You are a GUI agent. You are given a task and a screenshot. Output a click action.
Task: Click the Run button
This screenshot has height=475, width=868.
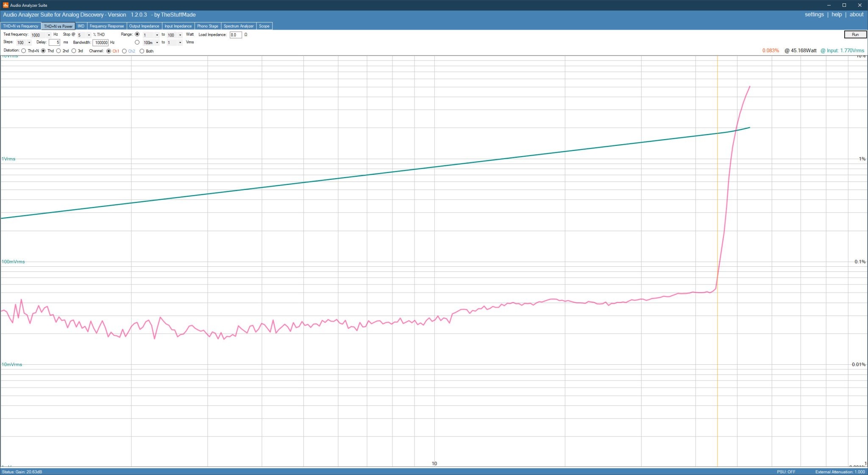855,35
